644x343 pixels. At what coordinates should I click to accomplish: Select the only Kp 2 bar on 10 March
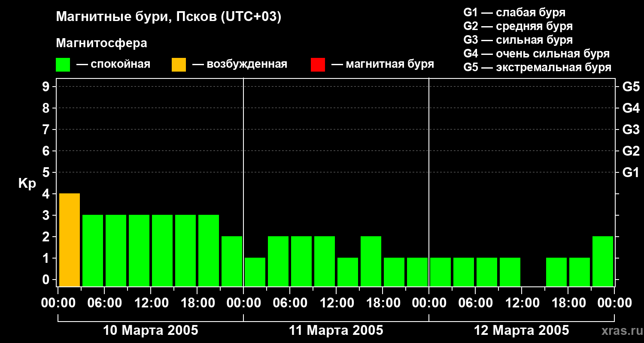232,261
